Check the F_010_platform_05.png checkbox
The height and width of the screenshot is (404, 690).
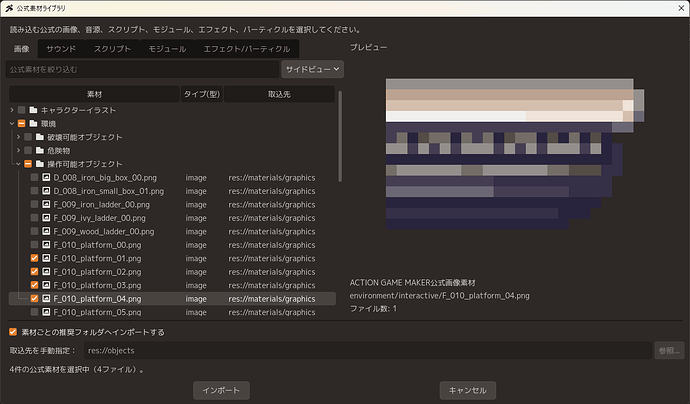34,312
